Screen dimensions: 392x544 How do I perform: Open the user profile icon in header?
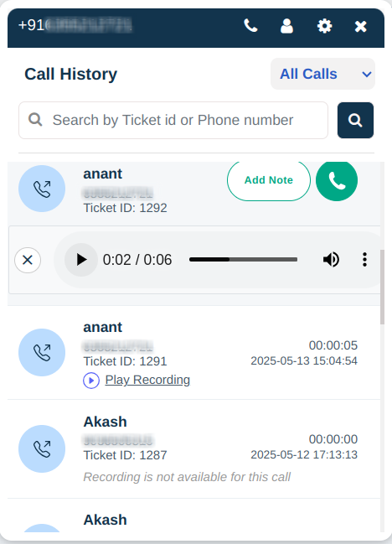coord(286,26)
